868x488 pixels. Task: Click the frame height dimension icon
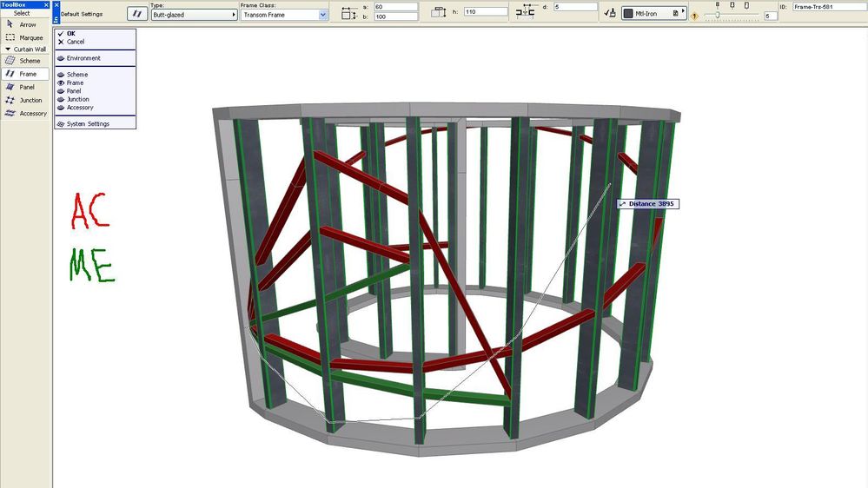pos(439,11)
